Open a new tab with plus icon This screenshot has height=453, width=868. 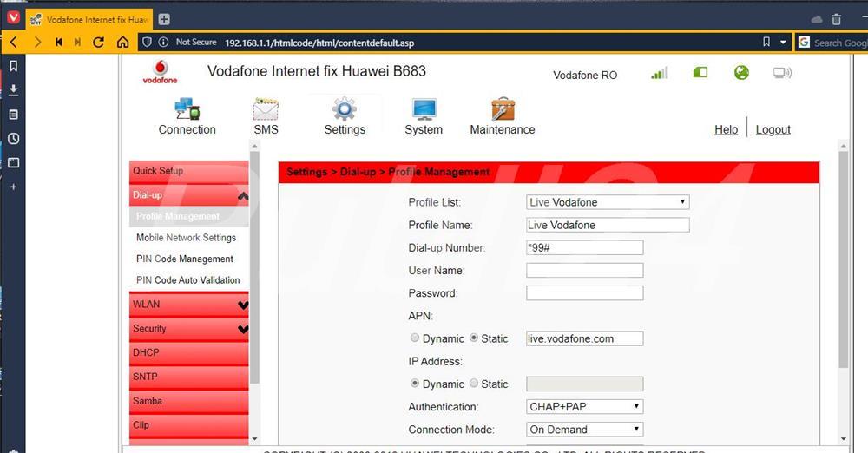coord(164,19)
